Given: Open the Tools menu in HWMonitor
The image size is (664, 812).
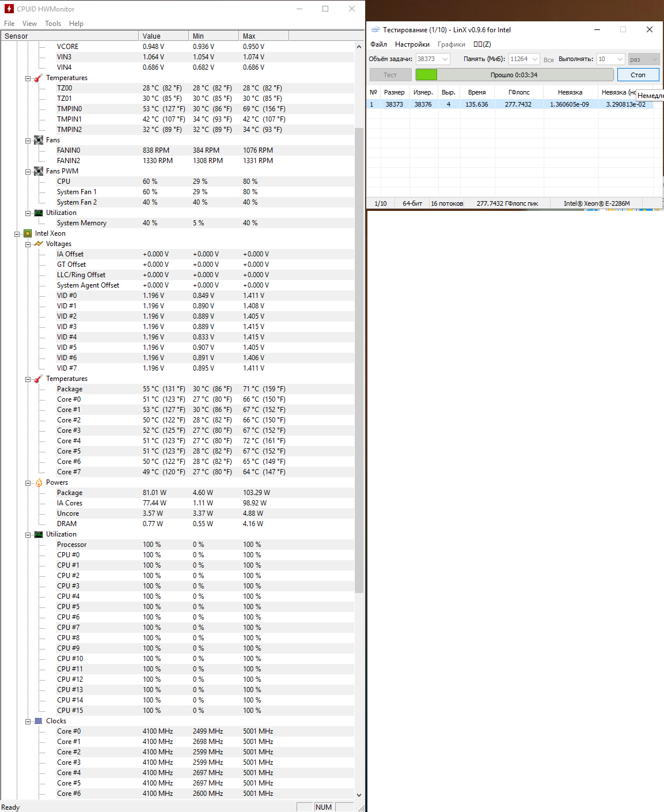Looking at the screenshot, I should coord(53,24).
